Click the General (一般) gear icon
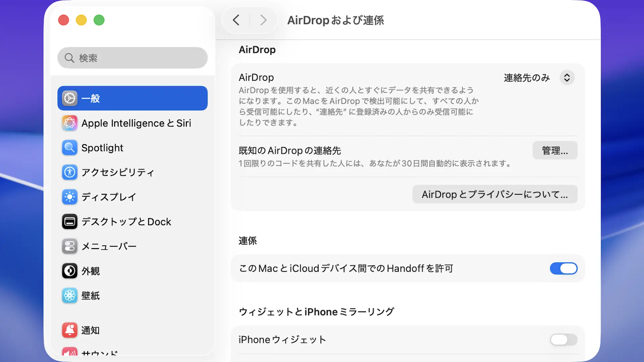The width and height of the screenshot is (644, 362). (70, 99)
